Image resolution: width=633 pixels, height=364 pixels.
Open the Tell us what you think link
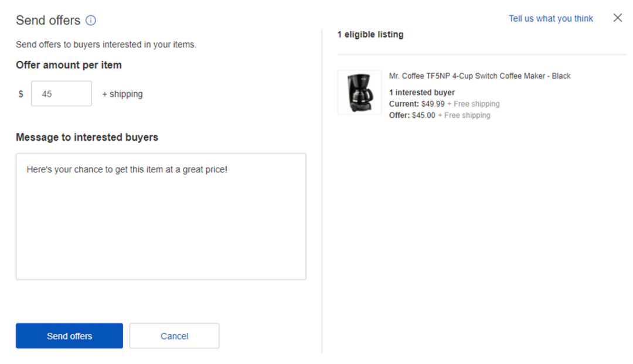(550, 19)
